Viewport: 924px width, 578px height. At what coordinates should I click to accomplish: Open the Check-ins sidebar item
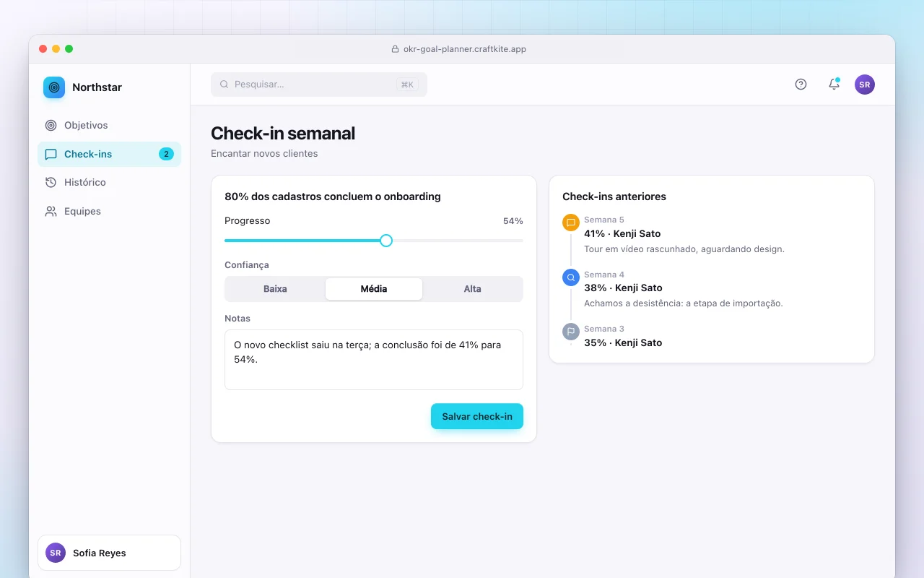pyautogui.click(x=109, y=154)
